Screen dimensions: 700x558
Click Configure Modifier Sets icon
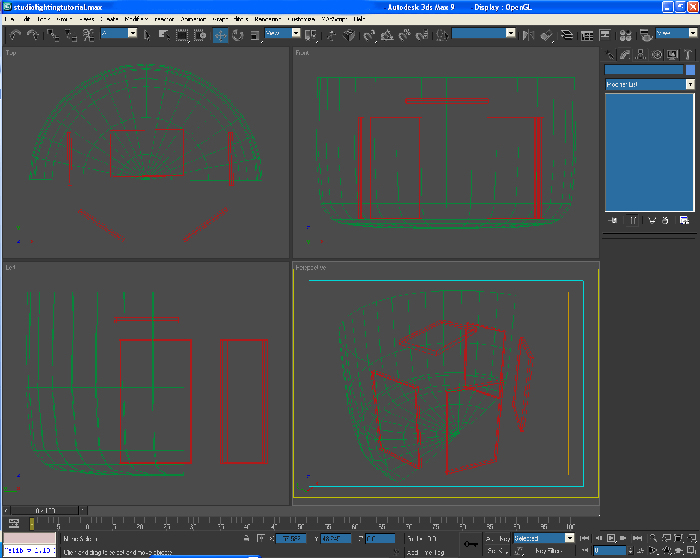point(684,219)
